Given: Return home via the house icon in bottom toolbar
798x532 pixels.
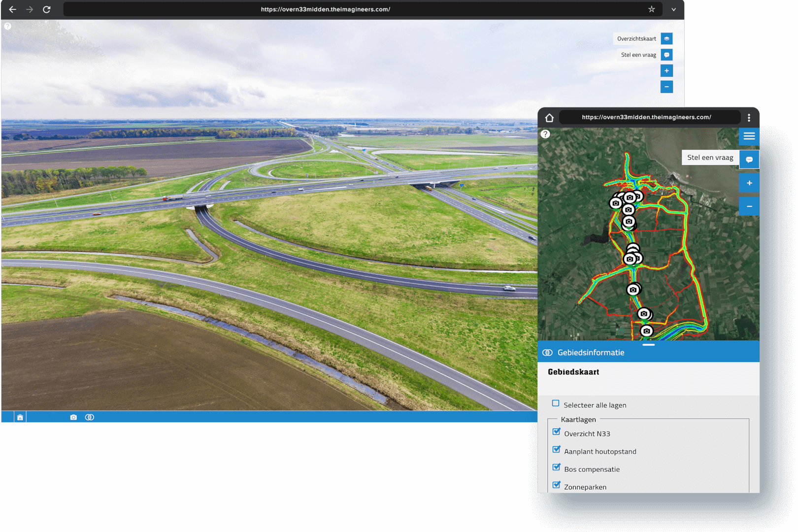Looking at the screenshot, I should pyautogui.click(x=20, y=417).
